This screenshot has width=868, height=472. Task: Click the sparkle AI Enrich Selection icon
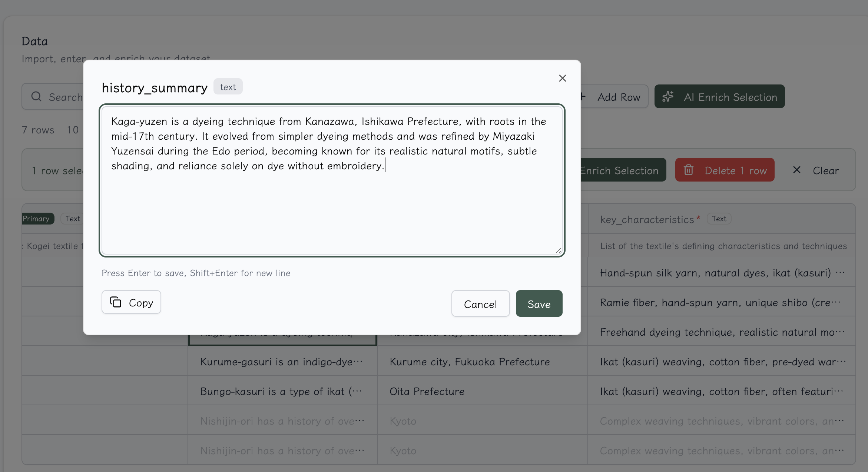668,97
